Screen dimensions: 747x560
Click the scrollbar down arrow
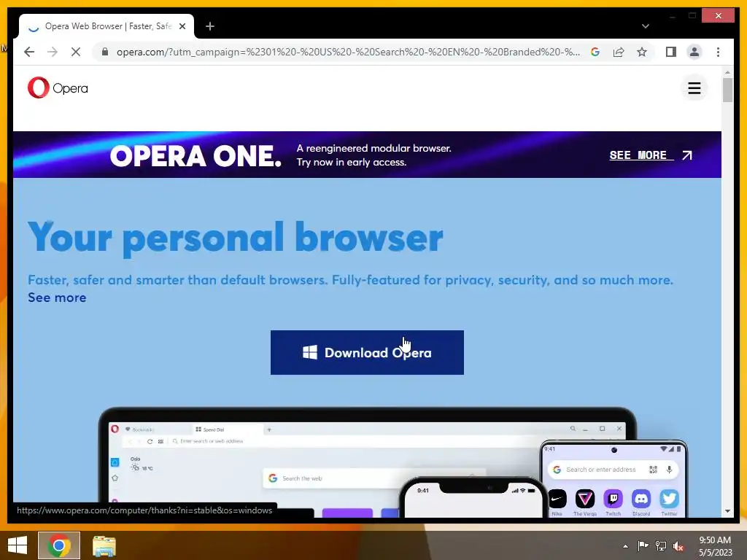click(727, 511)
